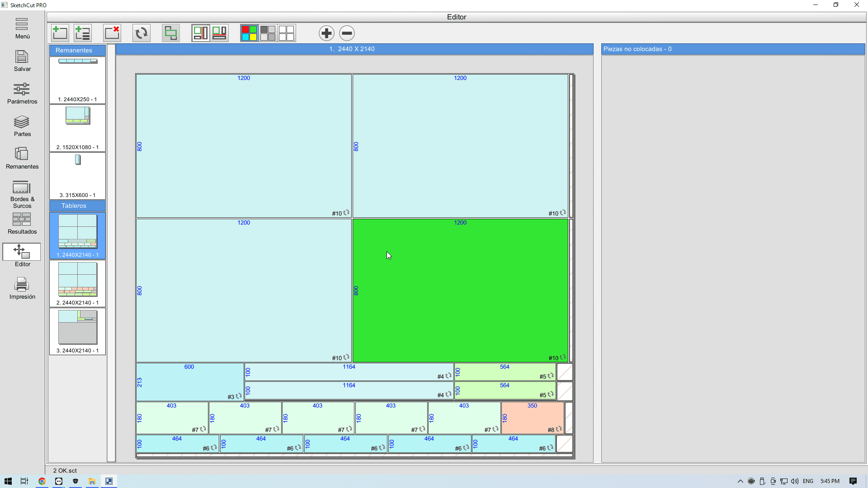Click rotate icon on the #8 350 piece
Viewport: 868px width, 488px height.
point(559,429)
